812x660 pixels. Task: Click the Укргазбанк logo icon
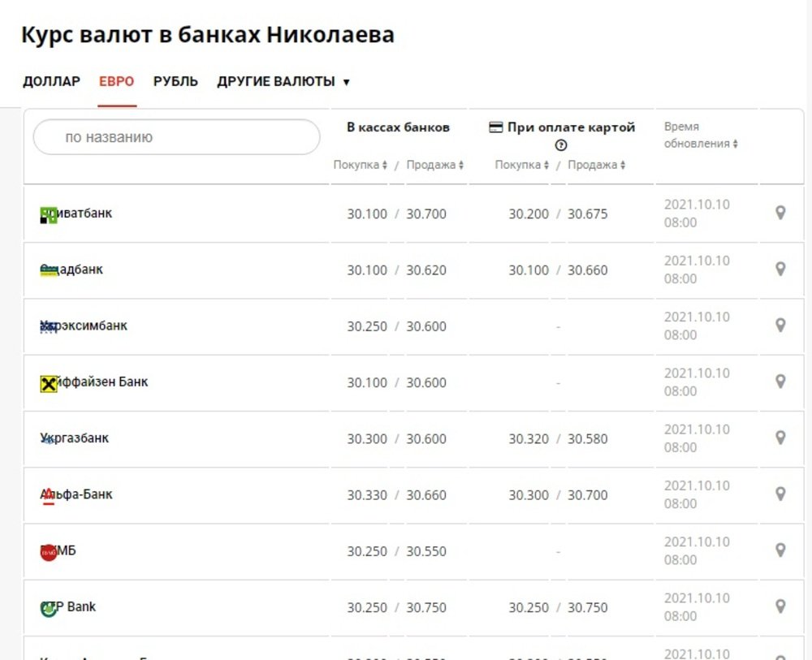tap(48, 440)
